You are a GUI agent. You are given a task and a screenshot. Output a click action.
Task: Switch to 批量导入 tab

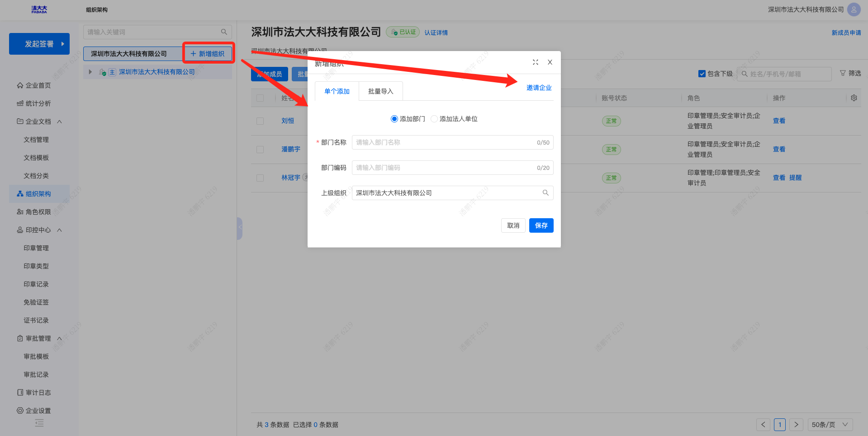(x=381, y=91)
